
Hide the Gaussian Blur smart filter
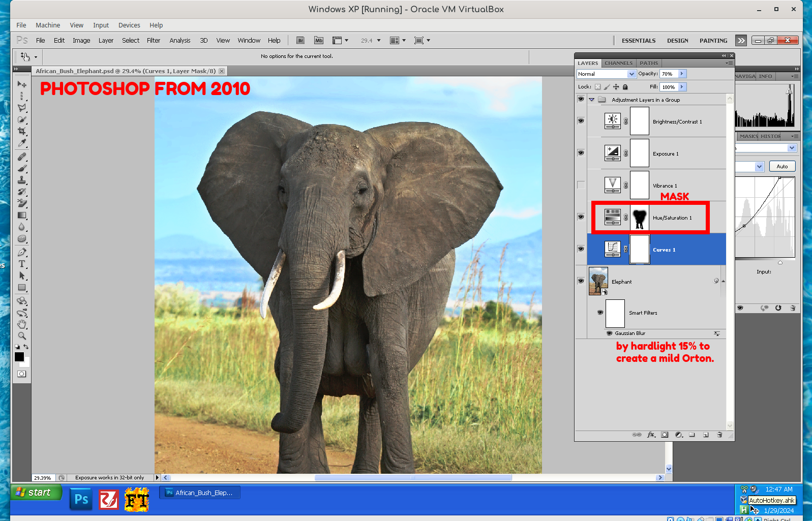click(609, 333)
